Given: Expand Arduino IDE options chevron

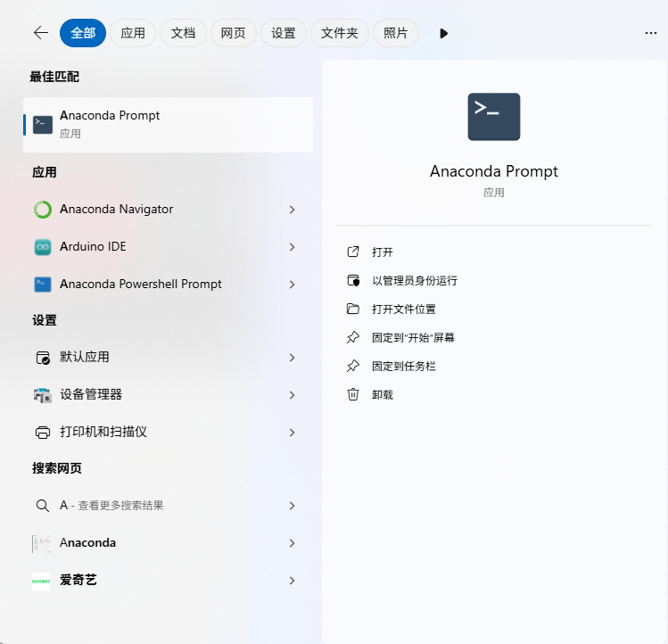Looking at the screenshot, I should (x=292, y=247).
